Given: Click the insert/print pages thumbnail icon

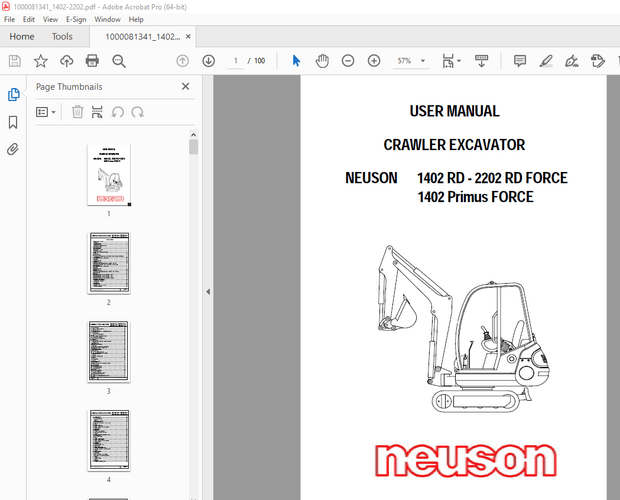Looking at the screenshot, I should tap(97, 112).
